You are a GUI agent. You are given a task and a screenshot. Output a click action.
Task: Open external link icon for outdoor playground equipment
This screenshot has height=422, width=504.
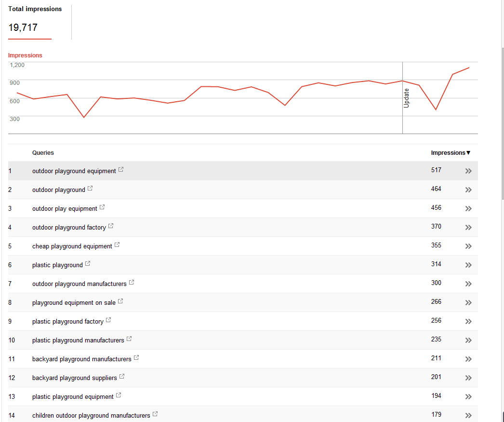121,169
